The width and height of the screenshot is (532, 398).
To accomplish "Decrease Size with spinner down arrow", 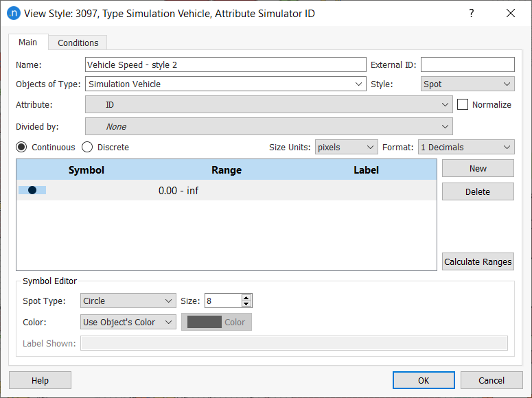I will (247, 304).
